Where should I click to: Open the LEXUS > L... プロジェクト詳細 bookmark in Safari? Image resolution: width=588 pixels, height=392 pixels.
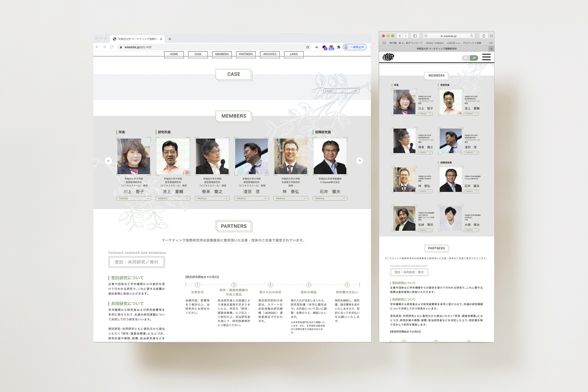tap(464, 43)
